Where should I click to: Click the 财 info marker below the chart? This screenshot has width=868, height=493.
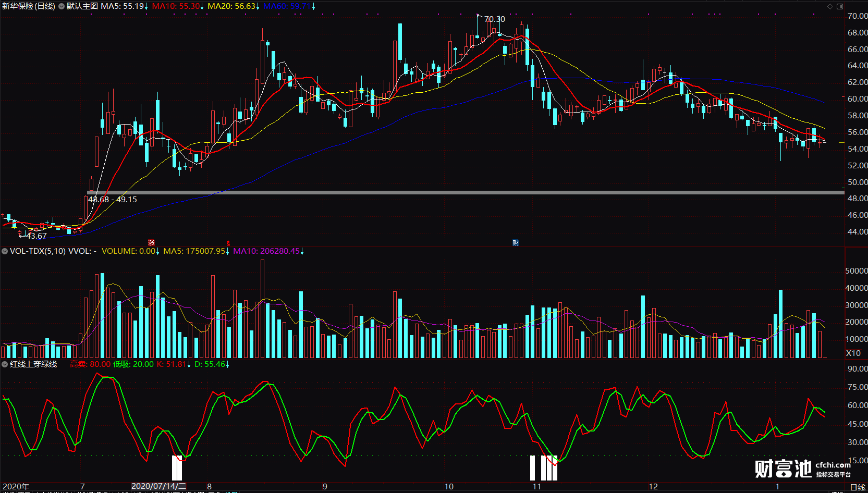click(x=516, y=242)
